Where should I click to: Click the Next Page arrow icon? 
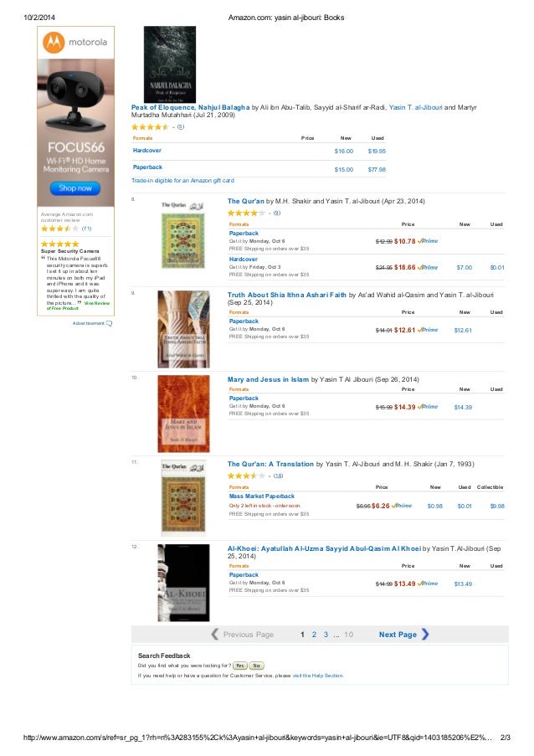click(425, 634)
